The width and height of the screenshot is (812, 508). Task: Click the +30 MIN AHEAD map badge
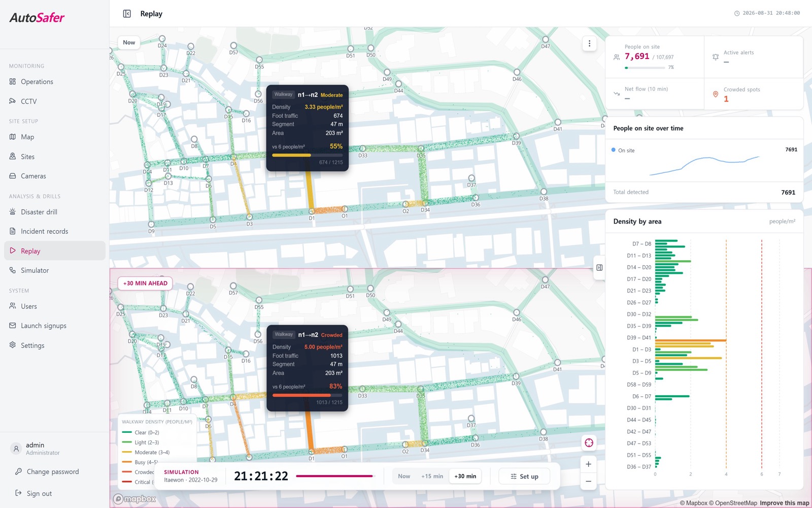tap(145, 283)
